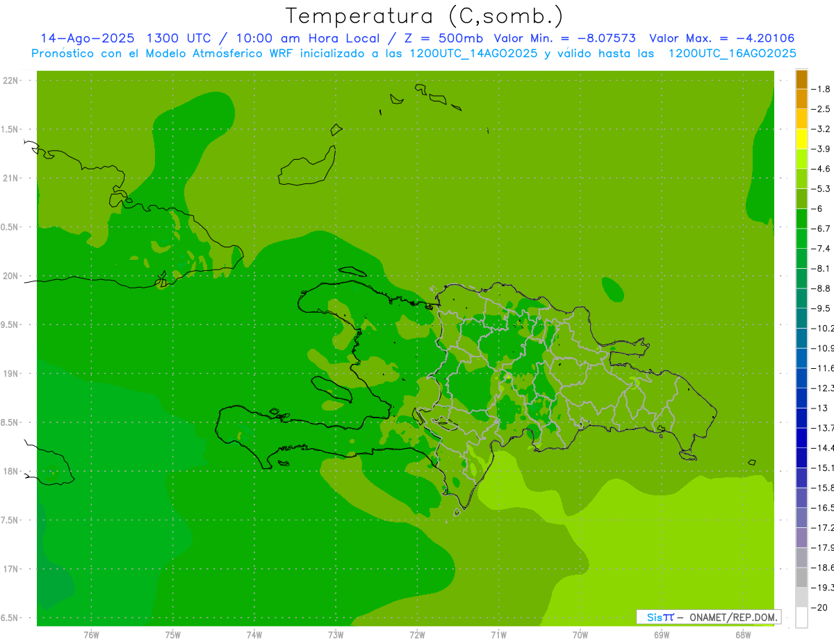834x644 pixels.
Task: Click the "-7.4" colorbar value
Action: click(x=821, y=249)
